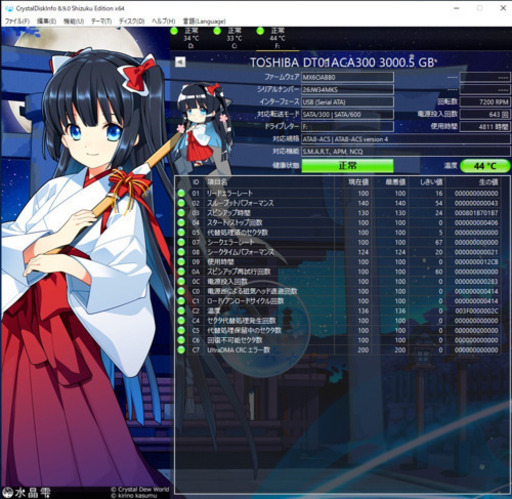Click the firmware field MX6OABB0
Screen dimensions: 512x499
[x=347, y=77]
